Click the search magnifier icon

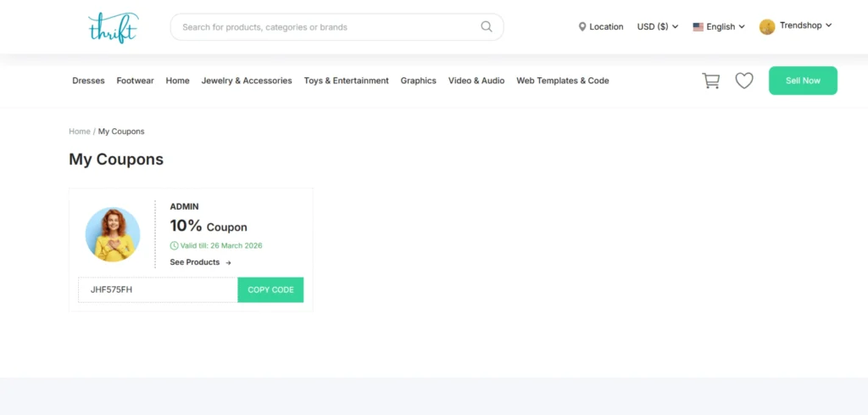point(487,26)
